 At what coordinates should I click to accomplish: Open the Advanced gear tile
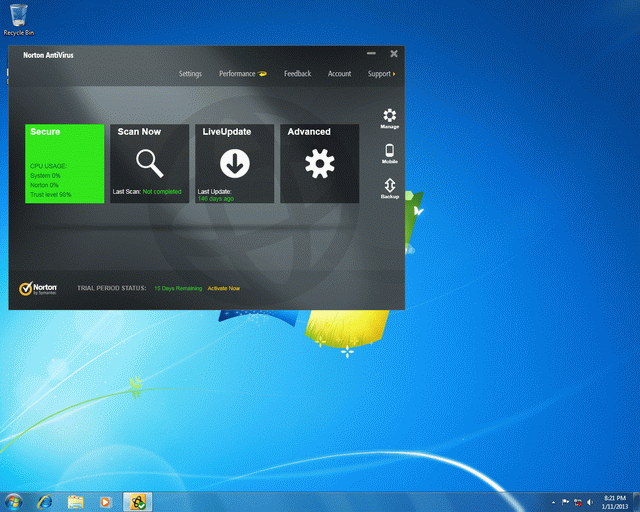coord(320,163)
